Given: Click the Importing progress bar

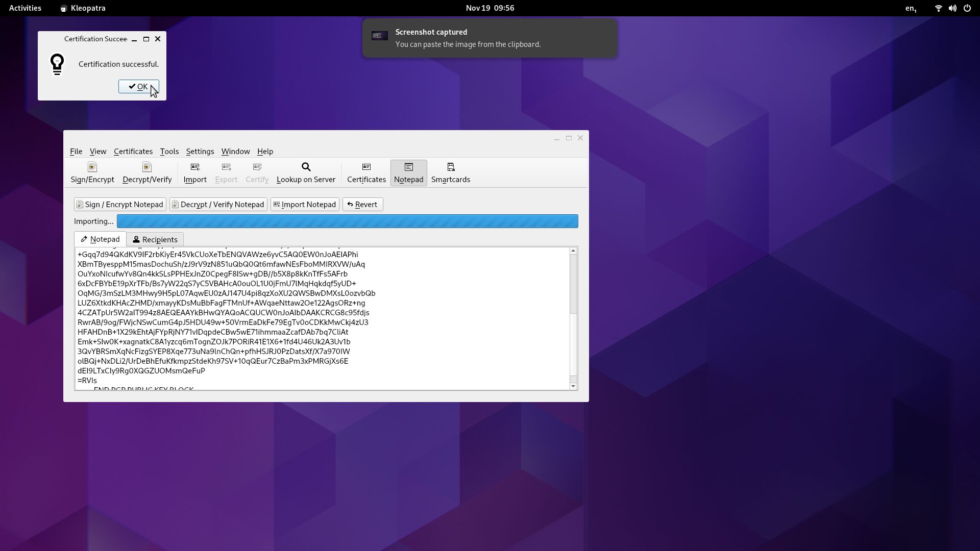Looking at the screenshot, I should point(347,221).
